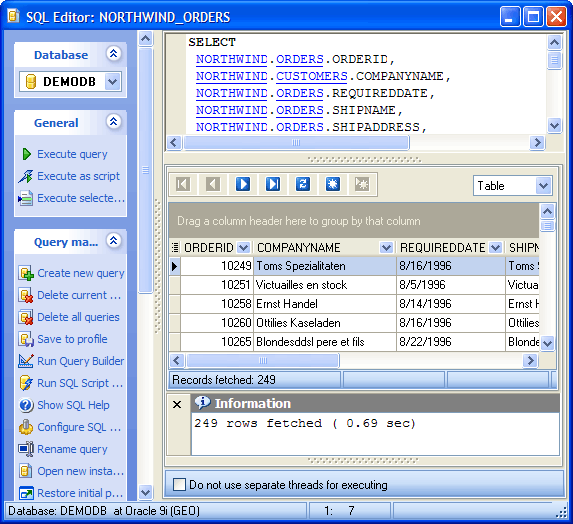Screen dimensions: 573x524
Task: Click the Run Query Builder link
Action: pyautogui.click(x=81, y=361)
